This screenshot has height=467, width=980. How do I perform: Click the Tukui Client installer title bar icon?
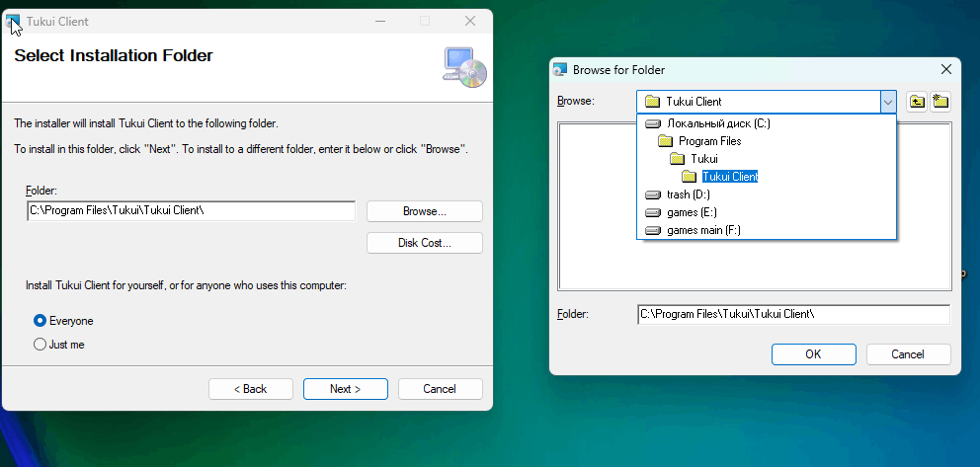[13, 22]
